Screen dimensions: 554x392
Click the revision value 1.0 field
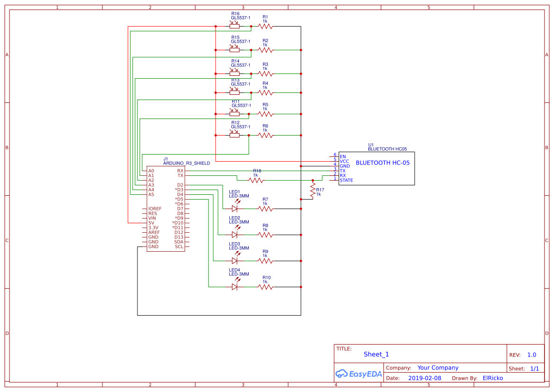531,354
